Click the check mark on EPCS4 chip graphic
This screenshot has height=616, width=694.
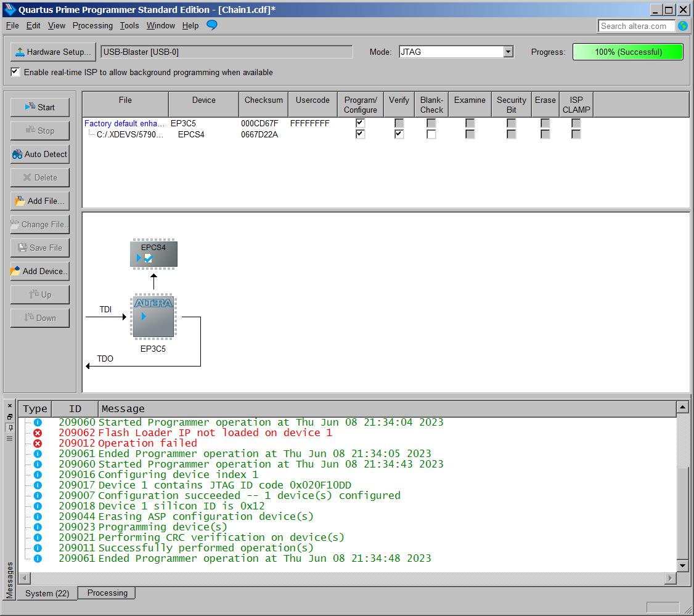[149, 259]
